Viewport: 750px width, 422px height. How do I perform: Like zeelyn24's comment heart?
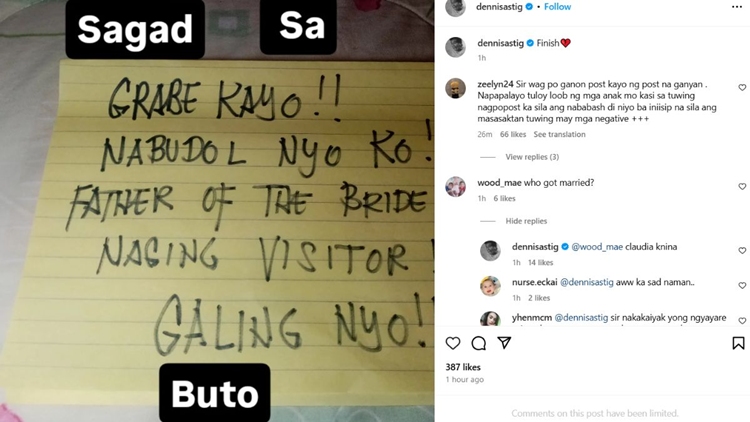click(742, 88)
